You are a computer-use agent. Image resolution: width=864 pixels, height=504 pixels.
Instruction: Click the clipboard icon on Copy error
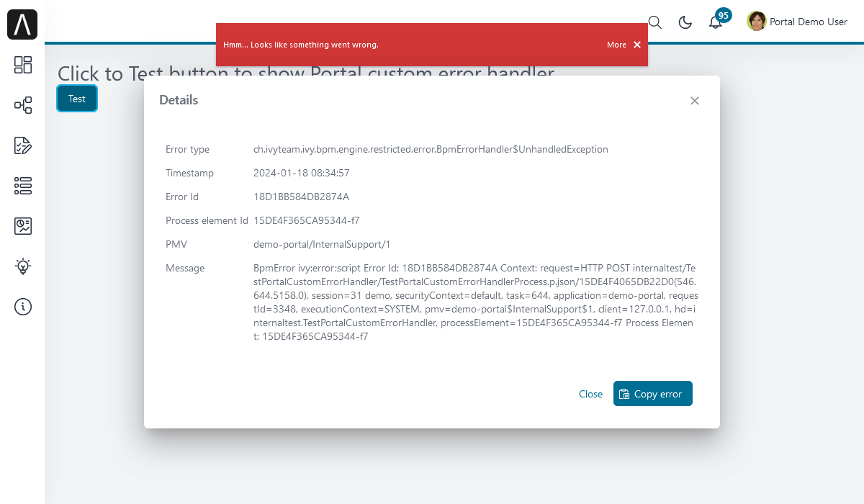coord(624,394)
